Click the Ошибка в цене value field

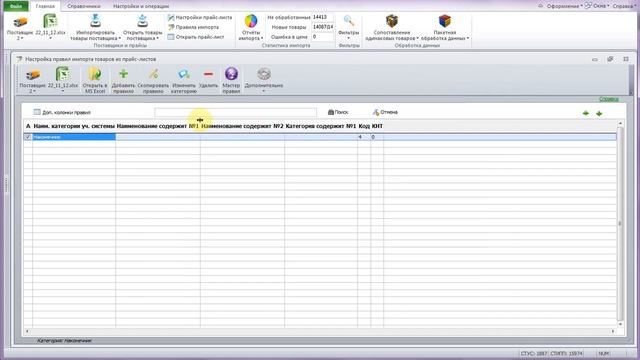click(x=322, y=37)
